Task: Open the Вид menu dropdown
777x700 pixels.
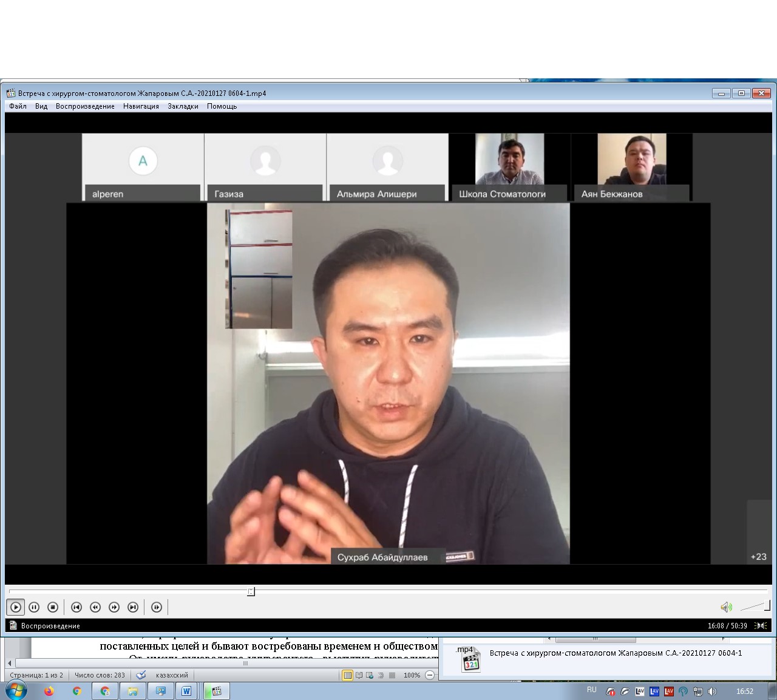Action: tap(41, 106)
